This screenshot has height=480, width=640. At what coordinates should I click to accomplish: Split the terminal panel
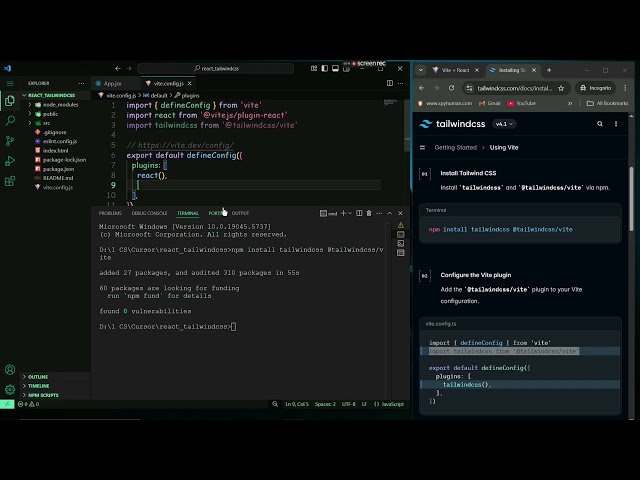pos(359,213)
